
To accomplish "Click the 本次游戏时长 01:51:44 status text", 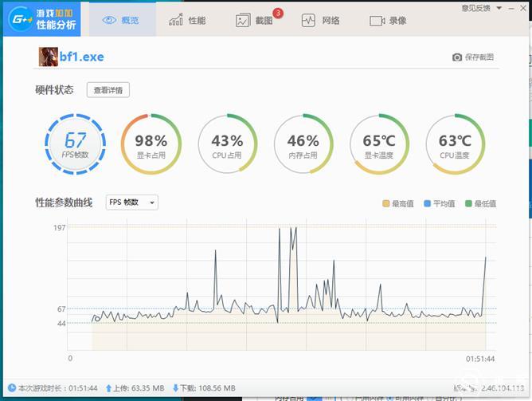I will coord(57,387).
